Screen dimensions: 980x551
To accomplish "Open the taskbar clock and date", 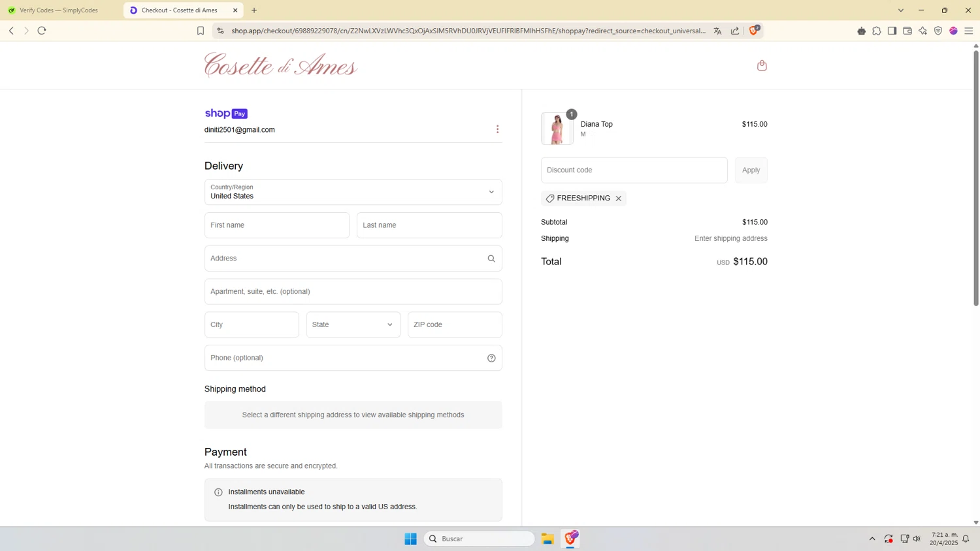I will click(944, 539).
